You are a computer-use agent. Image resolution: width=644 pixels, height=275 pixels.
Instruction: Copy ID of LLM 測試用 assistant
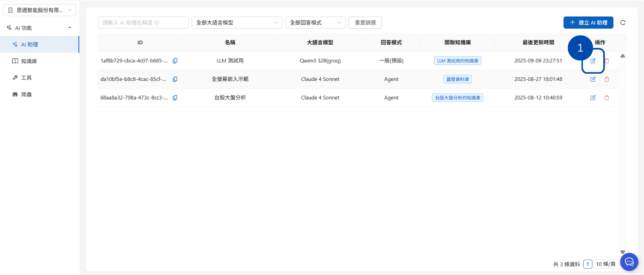pyautogui.click(x=175, y=61)
